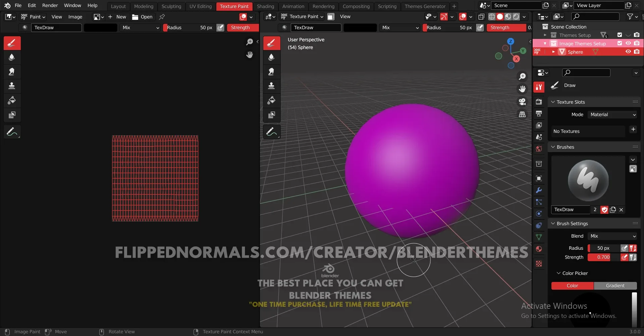Switch to the UV Editing workspace tab
644x336 pixels.
[x=200, y=6]
